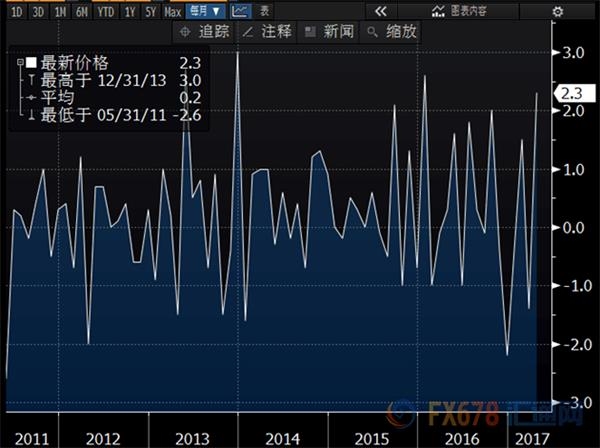Viewport: 600px width, 448px height.
Task: Click the 3.0 y-axis label
Action: pyautogui.click(x=573, y=52)
